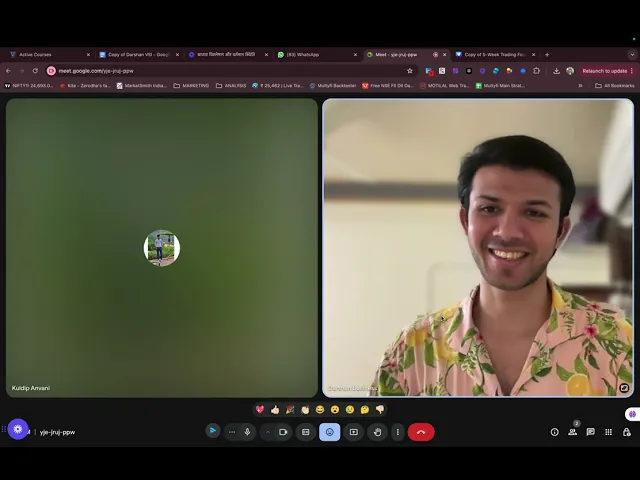Switch to the WhatsApp tab
The height and width of the screenshot is (480, 640).
(x=316, y=54)
